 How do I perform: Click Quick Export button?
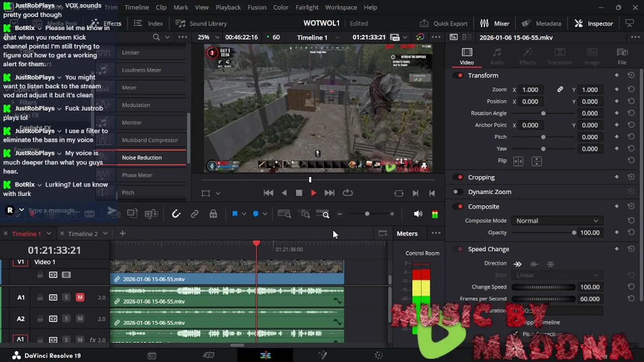(444, 24)
